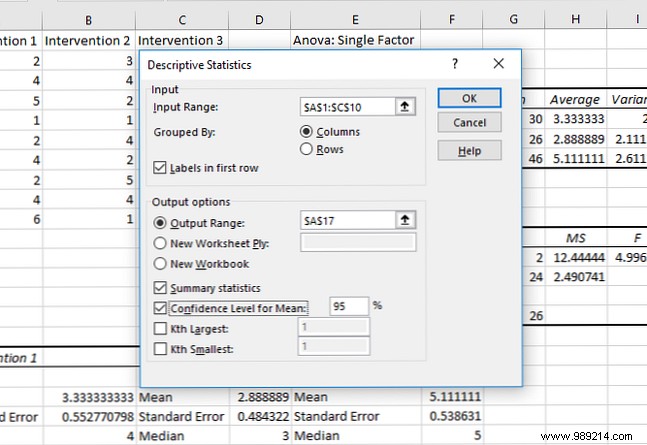Click the cell with average 3.333333

point(576,119)
